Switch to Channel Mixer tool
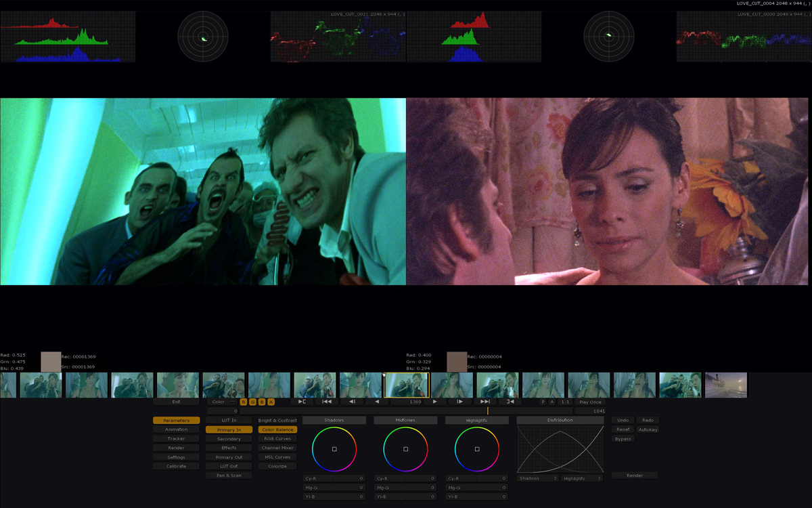The height and width of the screenshot is (508, 812). [277, 448]
